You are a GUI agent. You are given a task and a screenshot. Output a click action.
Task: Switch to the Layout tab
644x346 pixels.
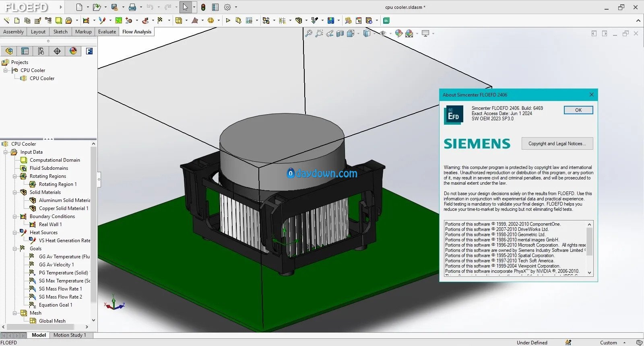pyautogui.click(x=38, y=32)
